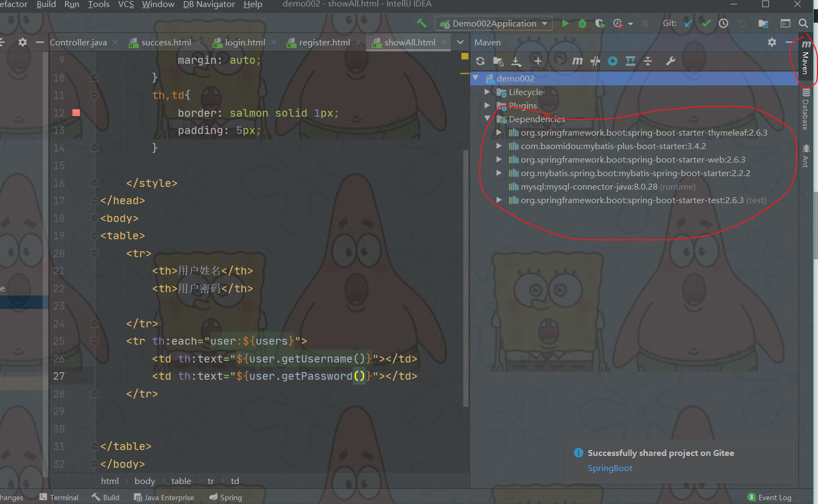Image resolution: width=818 pixels, height=504 pixels.
Task: Open the SpringBoot link in notification
Action: (610, 468)
